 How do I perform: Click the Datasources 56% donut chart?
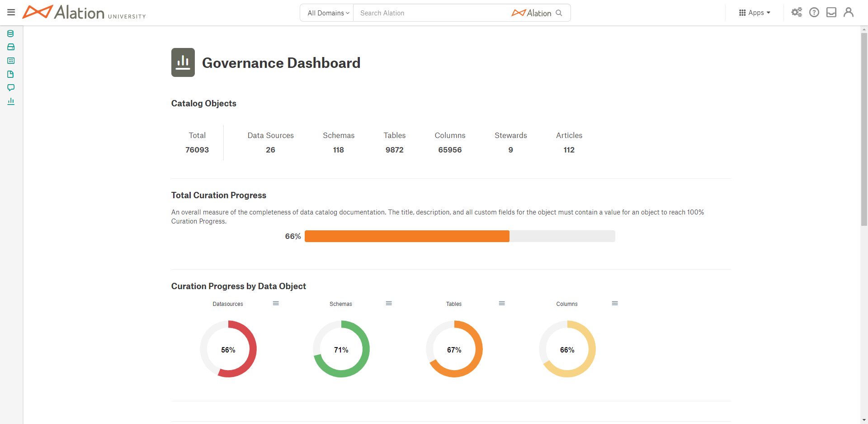click(x=228, y=349)
